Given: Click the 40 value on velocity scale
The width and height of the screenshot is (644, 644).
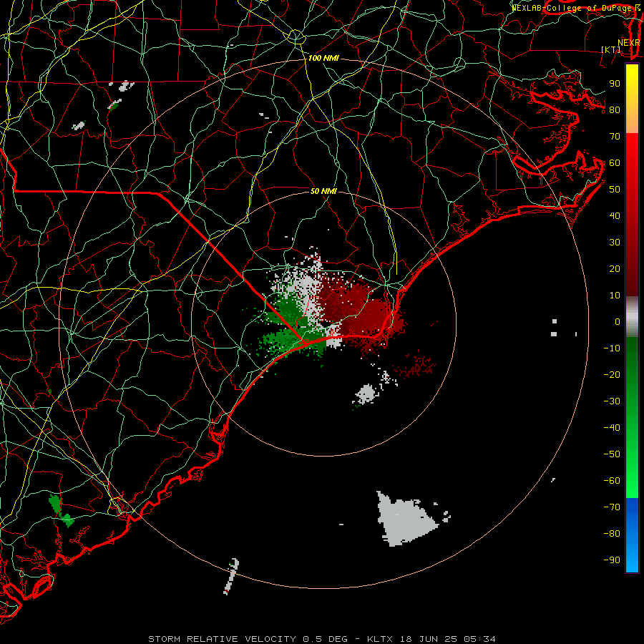Looking at the screenshot, I should click(615, 216).
